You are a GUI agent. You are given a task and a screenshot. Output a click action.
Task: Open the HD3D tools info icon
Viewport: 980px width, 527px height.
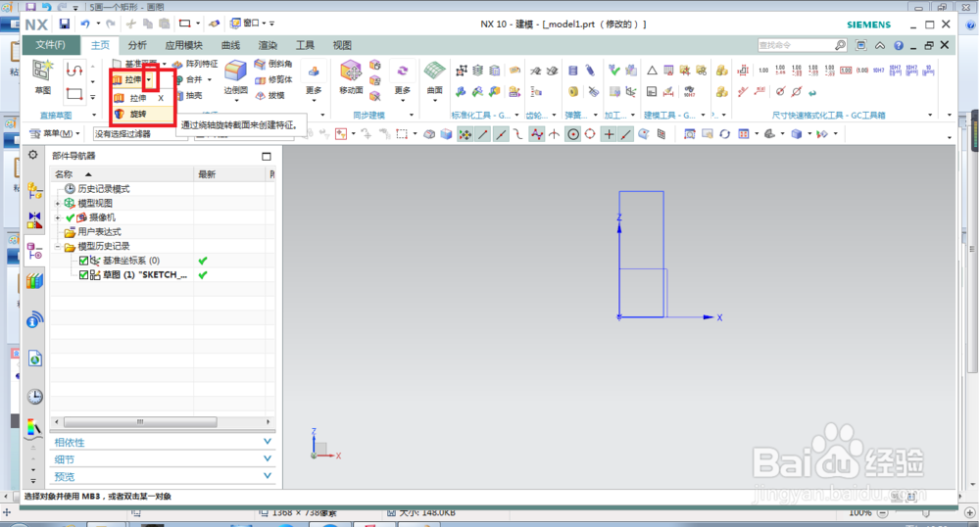click(x=34, y=319)
